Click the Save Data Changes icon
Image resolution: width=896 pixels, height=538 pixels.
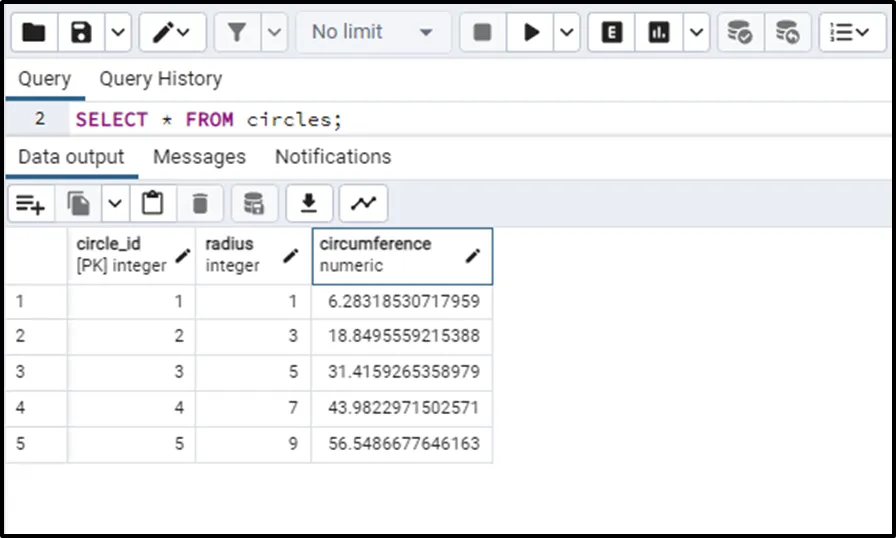tap(254, 204)
